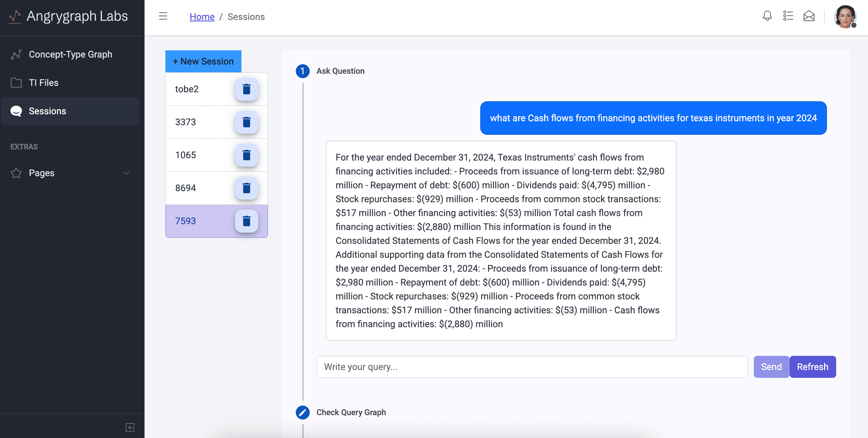The height and width of the screenshot is (438, 868).
Task: Click the Refresh button
Action: (813, 367)
